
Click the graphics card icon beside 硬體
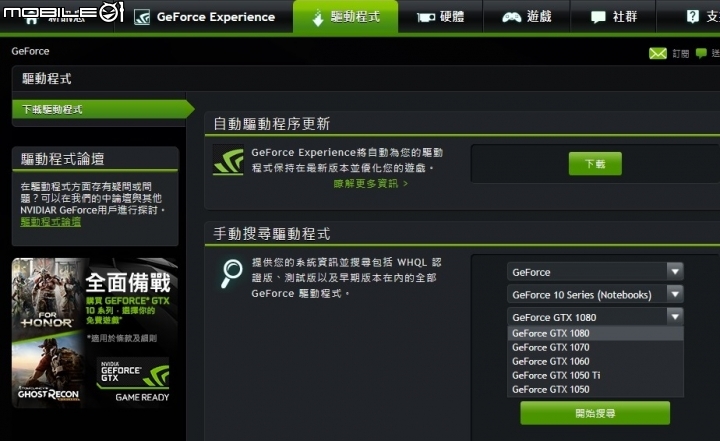[x=426, y=17]
